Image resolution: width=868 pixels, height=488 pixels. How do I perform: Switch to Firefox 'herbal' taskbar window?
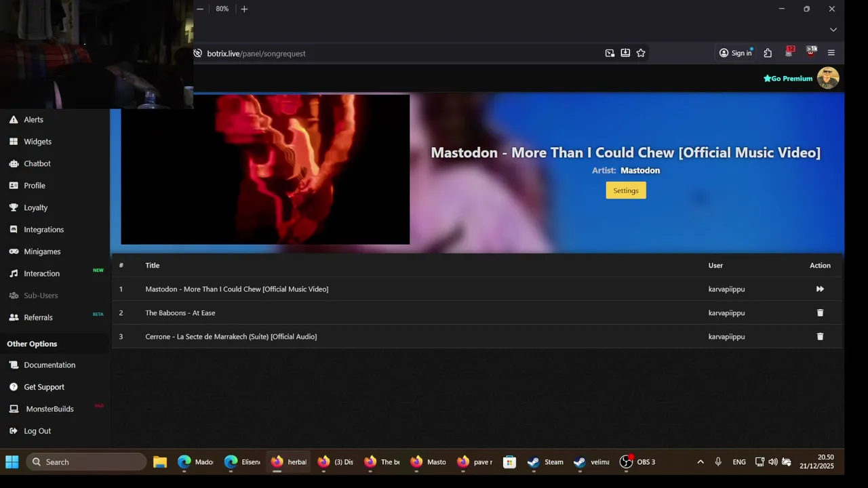[x=290, y=462]
